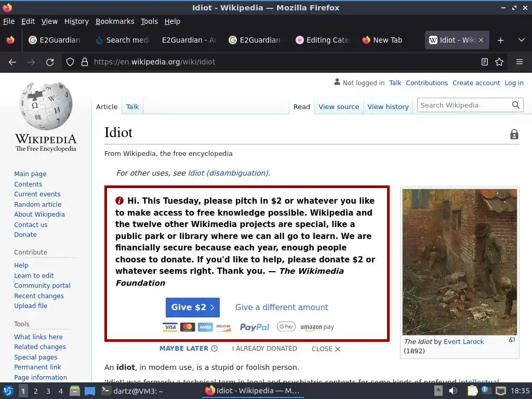Open the Edit menu

pos(28,21)
